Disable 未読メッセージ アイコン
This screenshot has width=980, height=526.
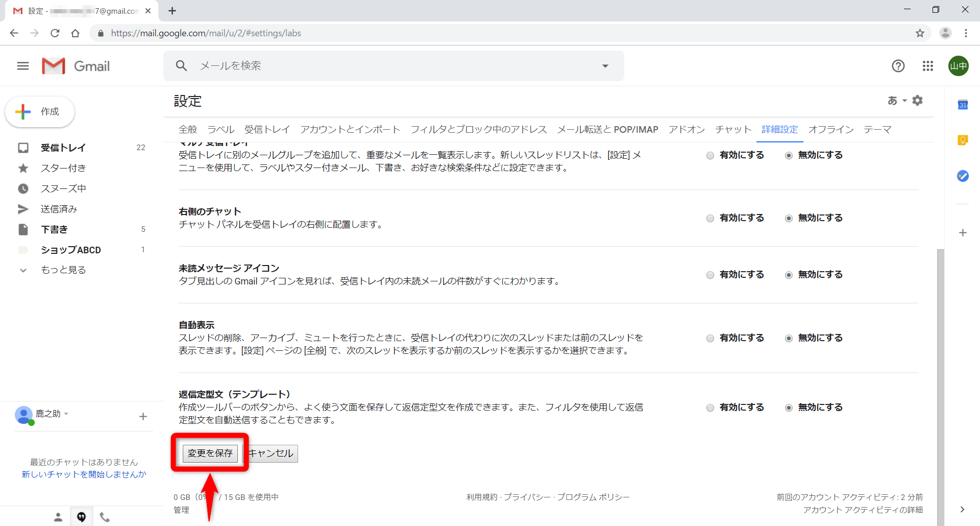pyautogui.click(x=789, y=275)
